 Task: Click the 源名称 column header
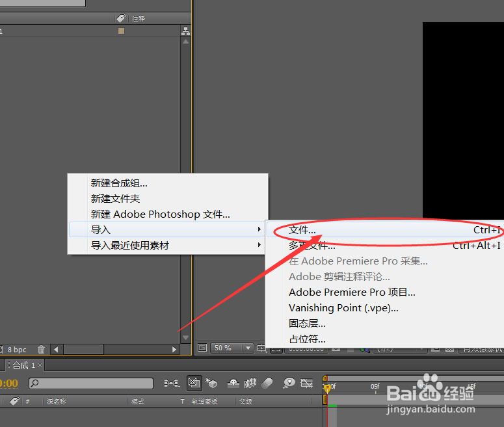coord(56,401)
